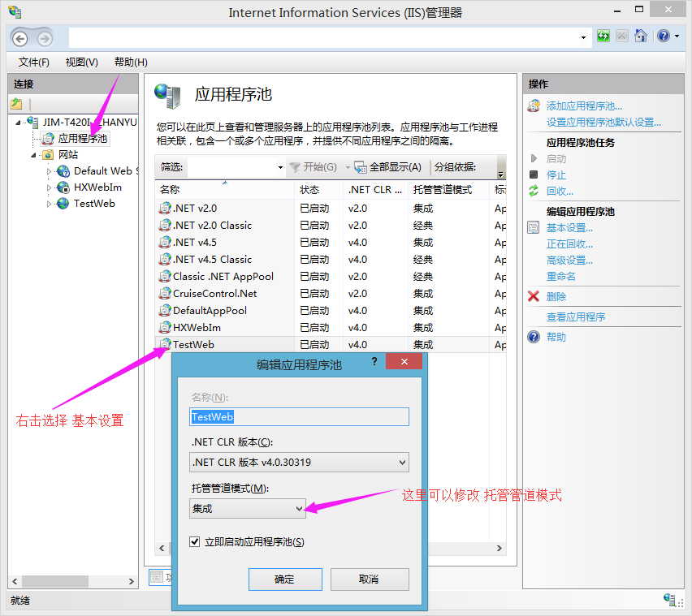Click the 网站 folder icon in tree

[x=48, y=155]
